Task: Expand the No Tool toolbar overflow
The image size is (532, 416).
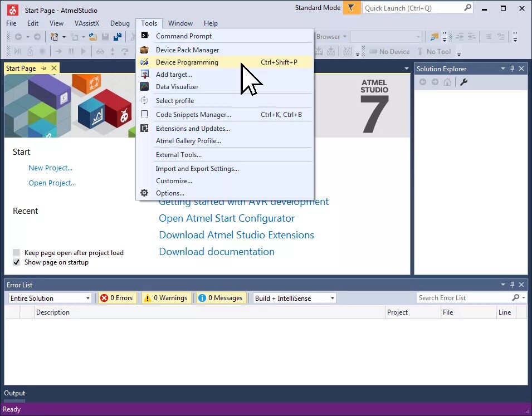Action: (458, 53)
